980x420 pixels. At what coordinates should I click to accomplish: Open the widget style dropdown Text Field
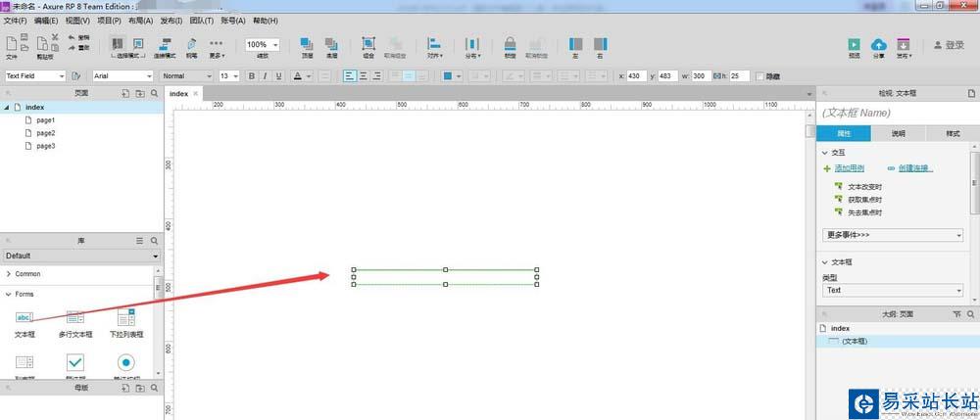tap(35, 76)
